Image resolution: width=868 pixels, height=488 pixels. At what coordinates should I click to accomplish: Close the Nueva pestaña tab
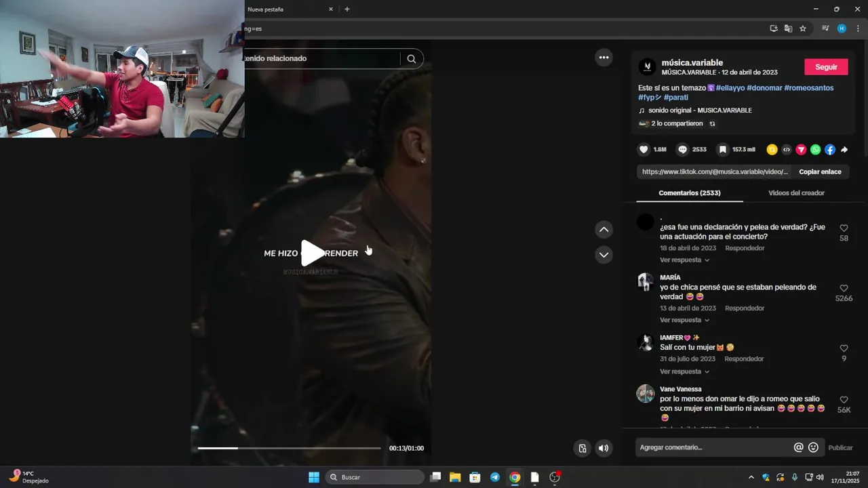click(x=331, y=9)
